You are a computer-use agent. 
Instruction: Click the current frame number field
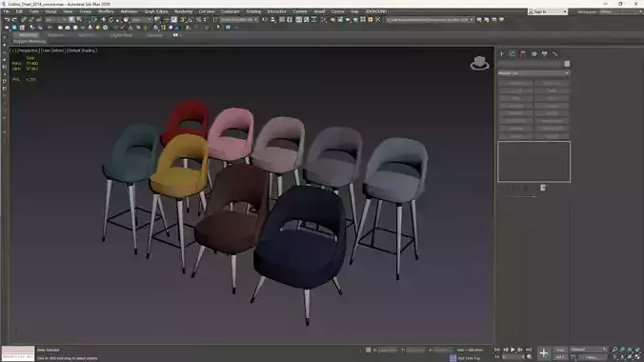pyautogui.click(x=513, y=357)
